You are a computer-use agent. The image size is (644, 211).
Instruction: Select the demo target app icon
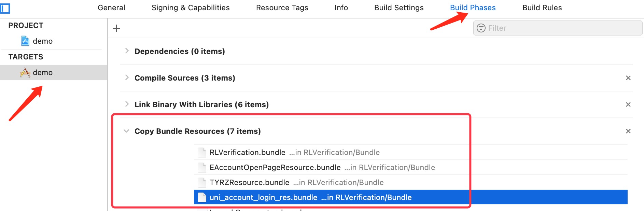pos(25,72)
